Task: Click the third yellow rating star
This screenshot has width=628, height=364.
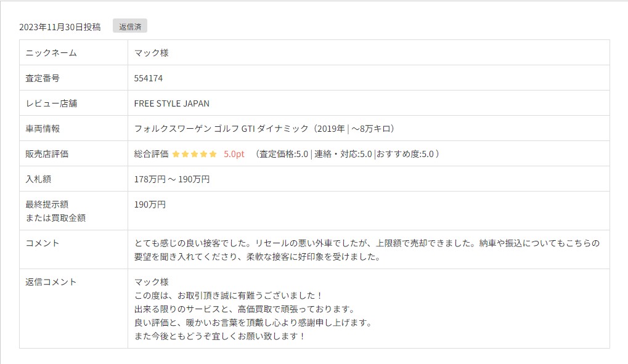Action: click(194, 154)
